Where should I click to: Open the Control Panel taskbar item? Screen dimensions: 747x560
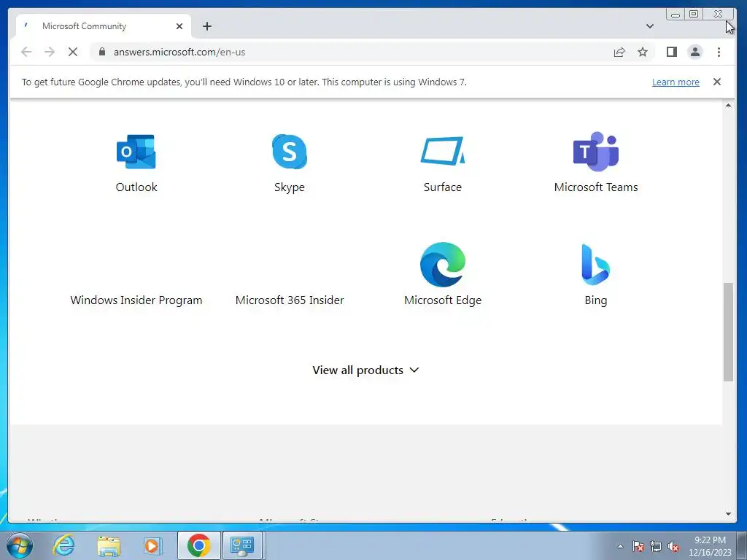tap(243, 545)
